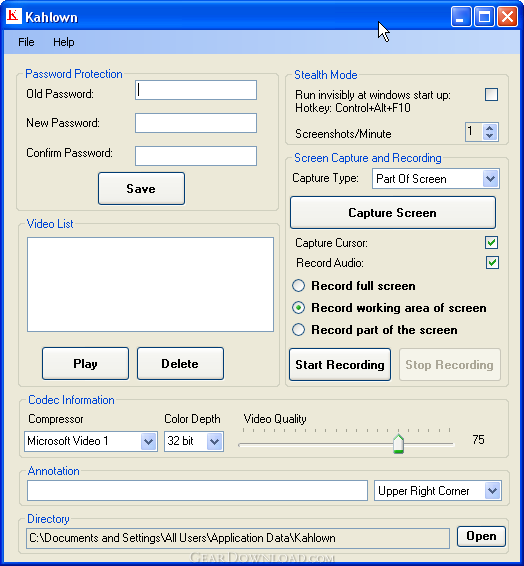Click inside the Video List box
524x566 pixels.
tap(150, 284)
